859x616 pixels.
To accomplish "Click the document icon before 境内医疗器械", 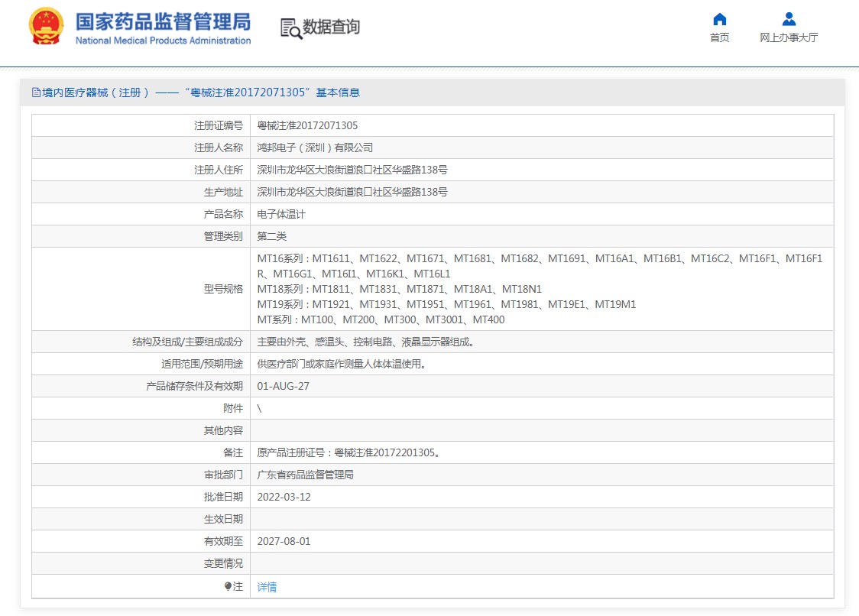I will pyautogui.click(x=36, y=92).
